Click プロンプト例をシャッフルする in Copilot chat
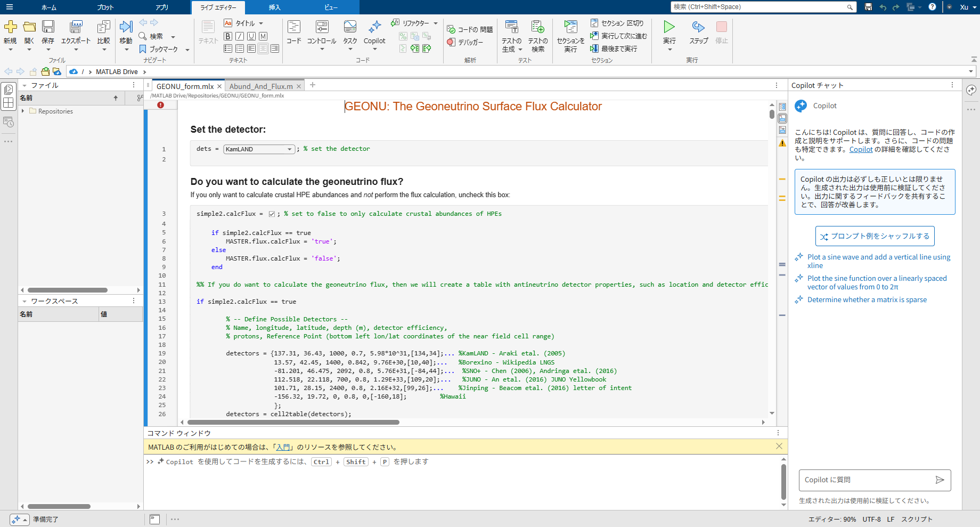Screen dimensions: 980x527 click(875, 236)
